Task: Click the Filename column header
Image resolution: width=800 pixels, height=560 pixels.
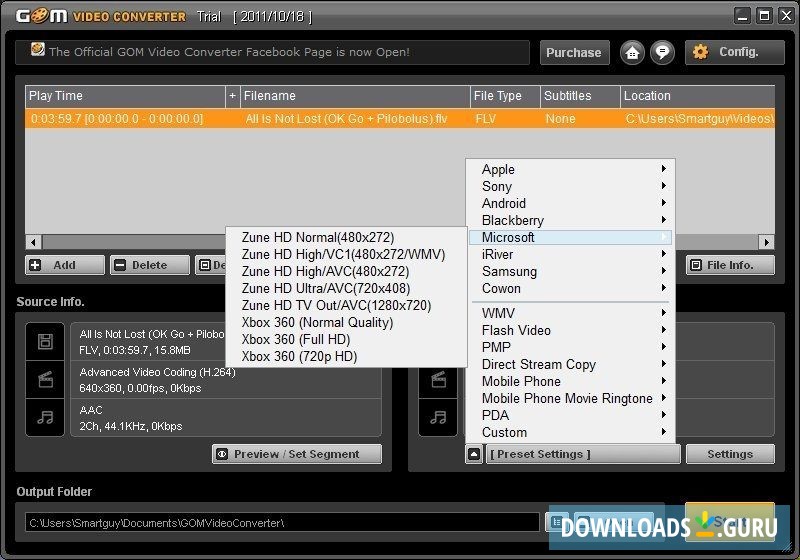Action: (x=355, y=96)
